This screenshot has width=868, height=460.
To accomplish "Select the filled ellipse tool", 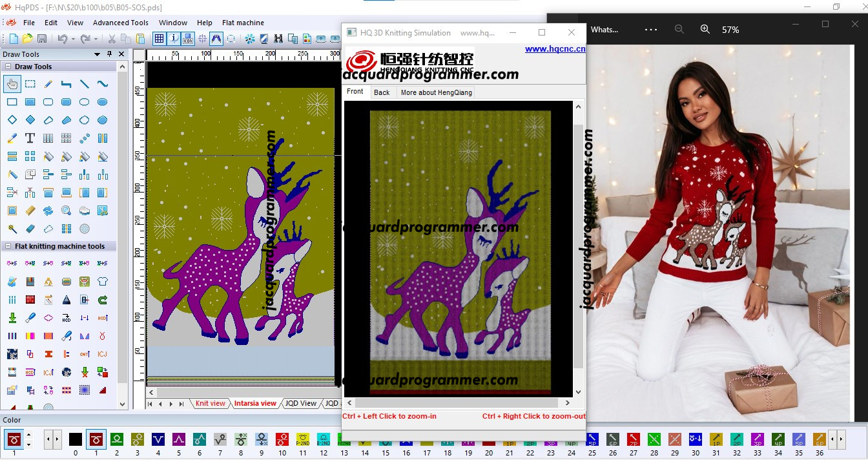I will [x=103, y=101].
